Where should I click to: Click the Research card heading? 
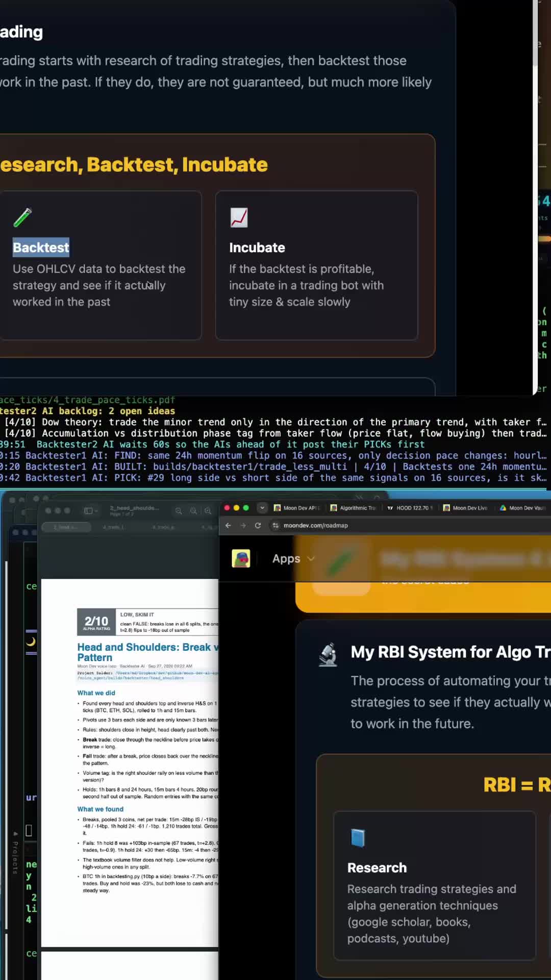click(x=377, y=868)
